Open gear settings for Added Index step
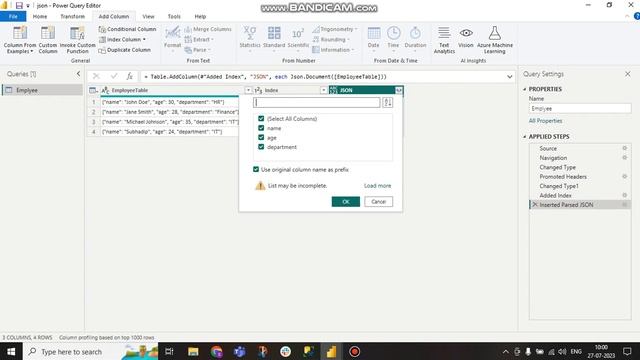 (x=624, y=195)
